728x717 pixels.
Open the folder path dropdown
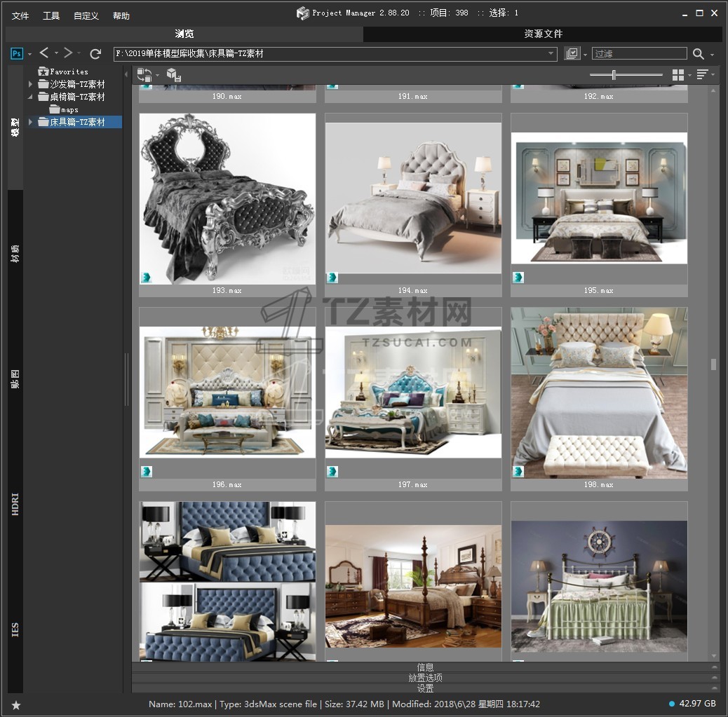pyautogui.click(x=551, y=53)
